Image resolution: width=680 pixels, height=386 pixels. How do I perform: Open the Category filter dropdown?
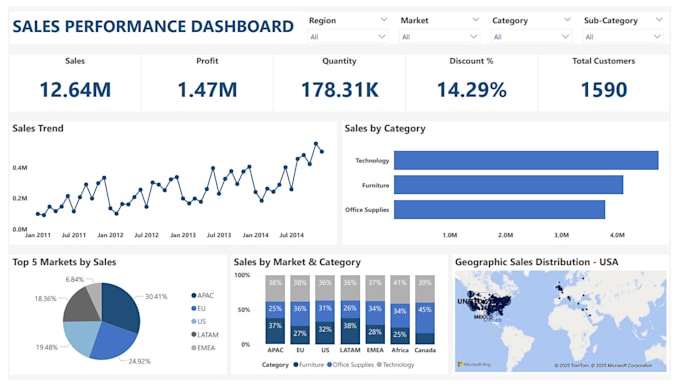[531, 37]
